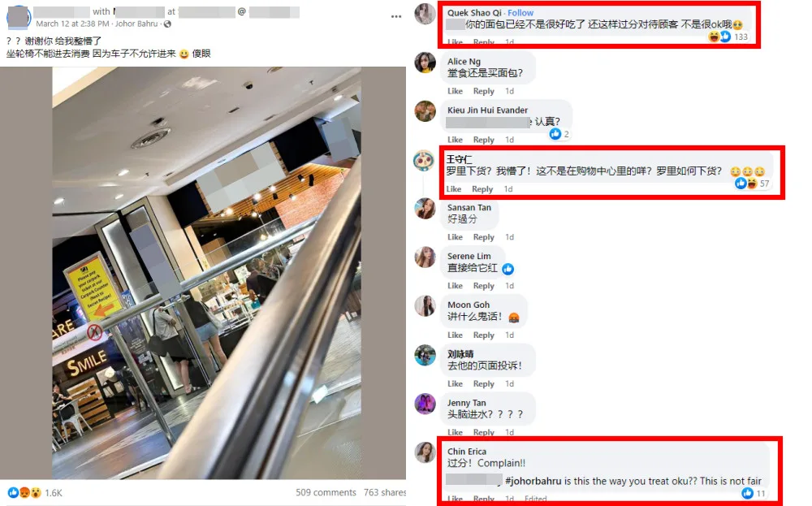Image resolution: width=812 pixels, height=506 pixels.
Task: Reply to Serene Lim's comment
Action: tap(484, 285)
